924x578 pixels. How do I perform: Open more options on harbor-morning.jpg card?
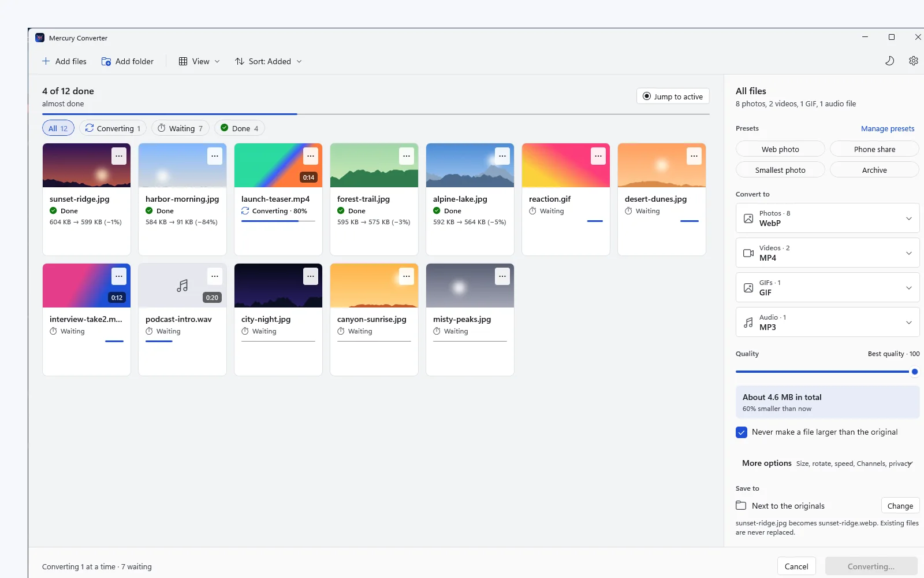[x=215, y=156]
